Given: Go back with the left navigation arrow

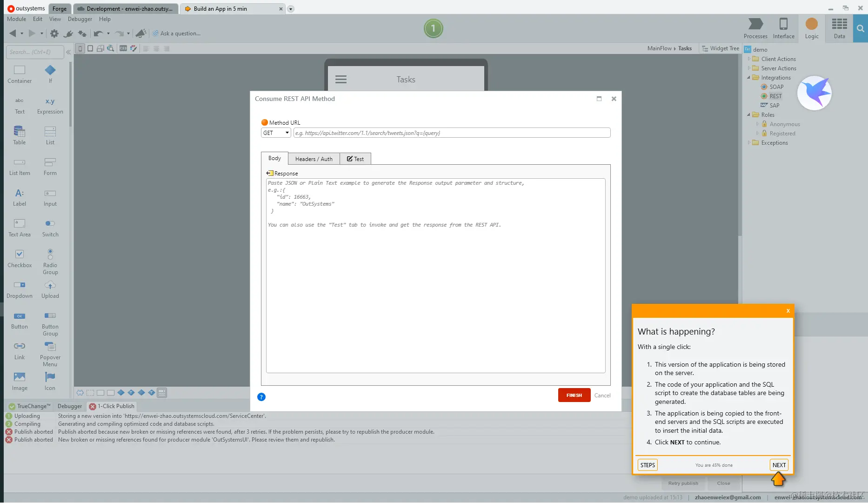Looking at the screenshot, I should tap(13, 34).
